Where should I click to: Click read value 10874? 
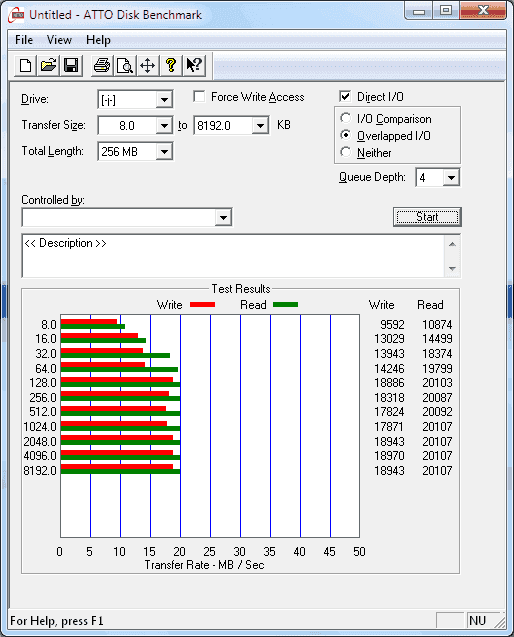437,325
